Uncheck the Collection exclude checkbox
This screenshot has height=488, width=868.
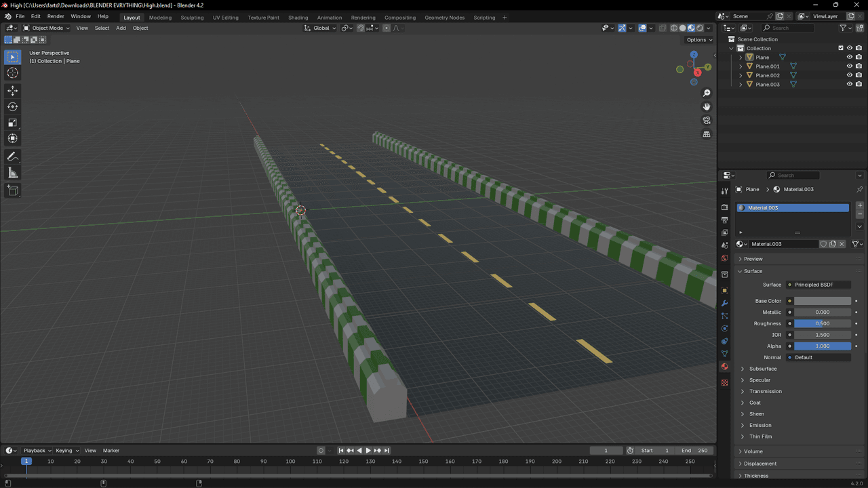(841, 48)
